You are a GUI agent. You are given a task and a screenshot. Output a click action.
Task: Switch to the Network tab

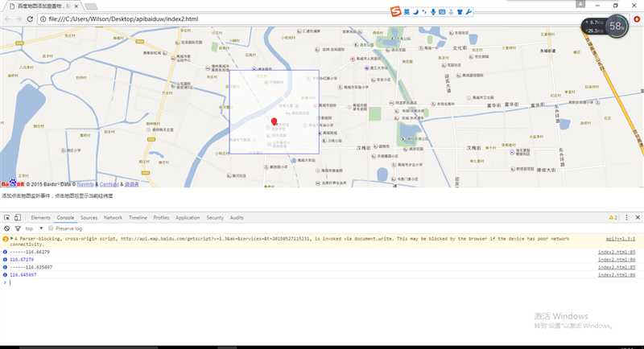[x=113, y=217]
